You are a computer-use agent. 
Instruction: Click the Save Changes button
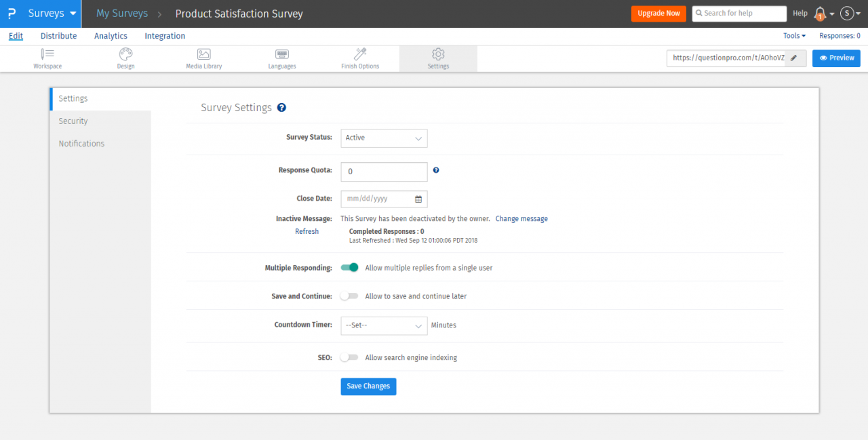click(368, 386)
